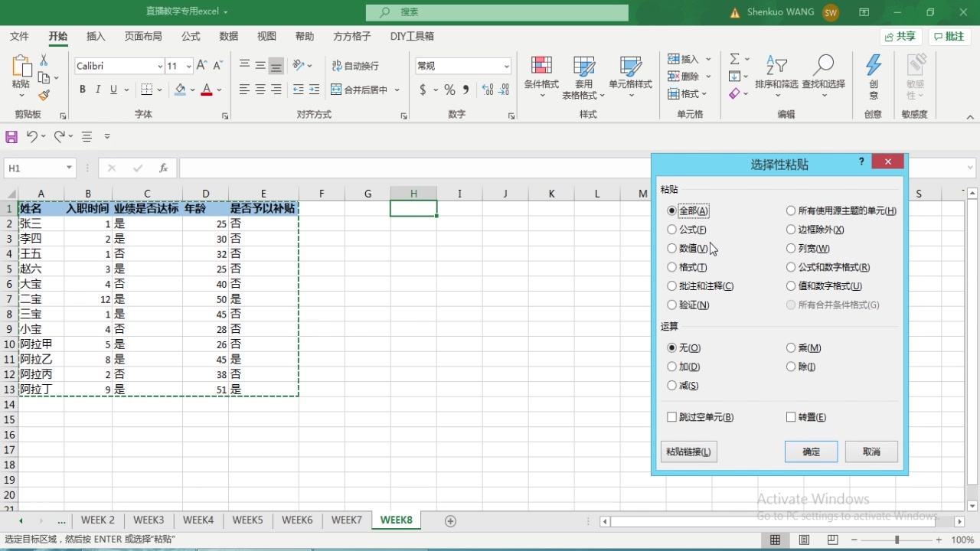Click the Paste clipboard icon
Viewport: 980px width, 551px height.
click(x=21, y=67)
